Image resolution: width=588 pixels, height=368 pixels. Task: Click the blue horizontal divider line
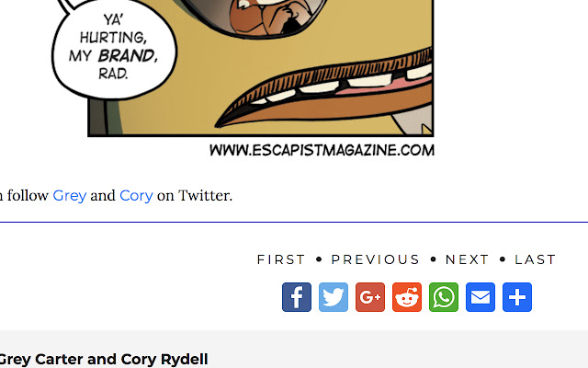pos(294,222)
